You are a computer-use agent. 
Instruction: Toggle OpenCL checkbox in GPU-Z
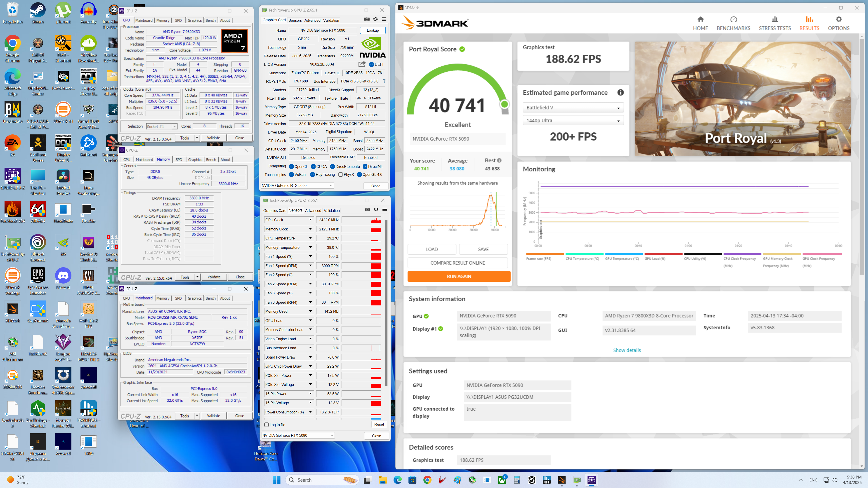click(x=291, y=166)
